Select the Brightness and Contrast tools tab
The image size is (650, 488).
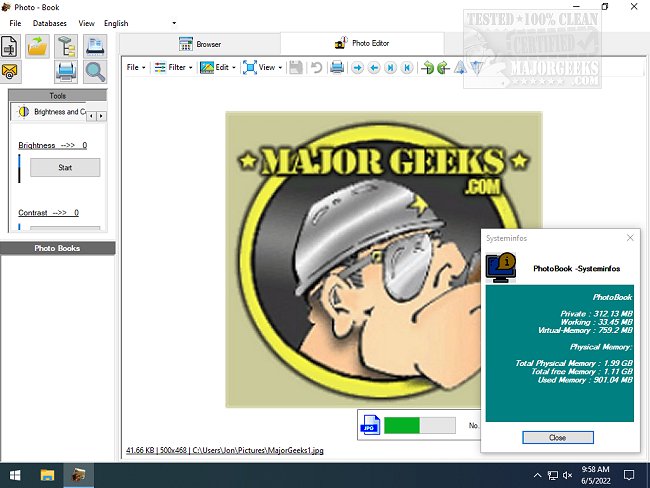[x=49, y=112]
